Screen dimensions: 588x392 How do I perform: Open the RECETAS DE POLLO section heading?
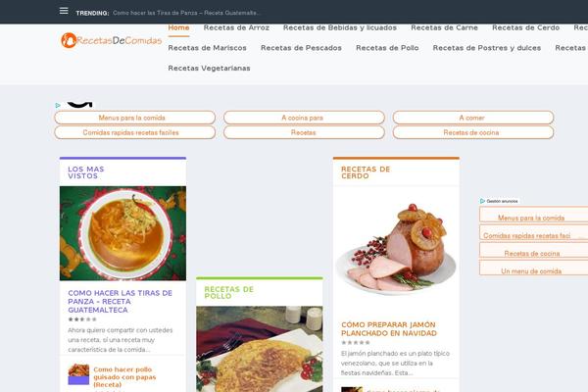click(x=228, y=293)
